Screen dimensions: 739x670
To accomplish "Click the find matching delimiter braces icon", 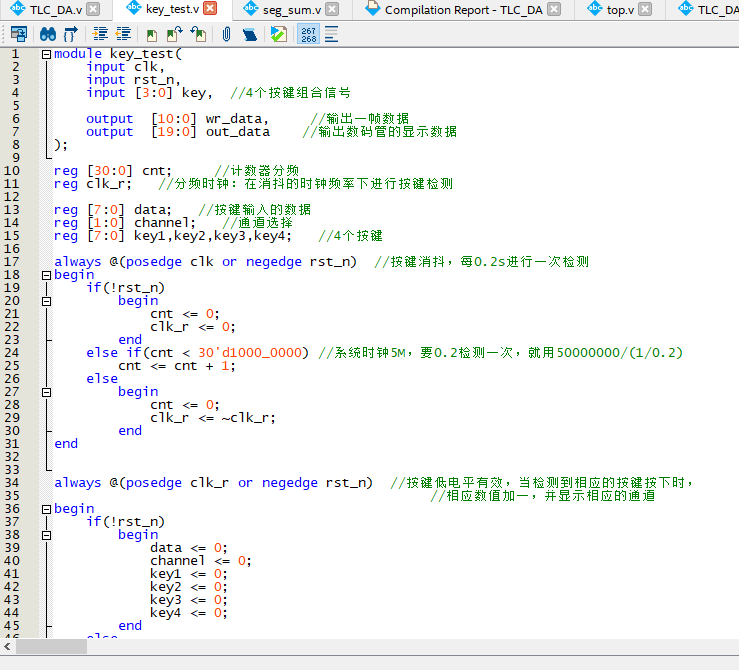I will click(x=71, y=34).
